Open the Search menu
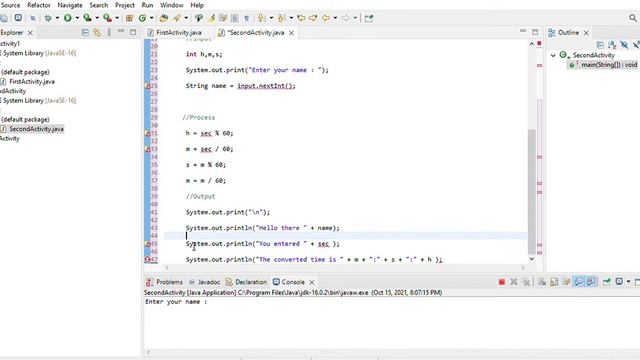 coord(99,5)
